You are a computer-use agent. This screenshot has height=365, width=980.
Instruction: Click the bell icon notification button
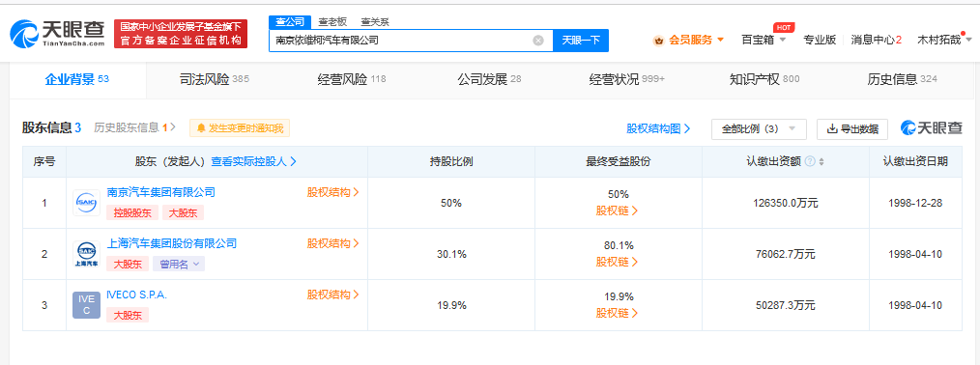(201, 128)
